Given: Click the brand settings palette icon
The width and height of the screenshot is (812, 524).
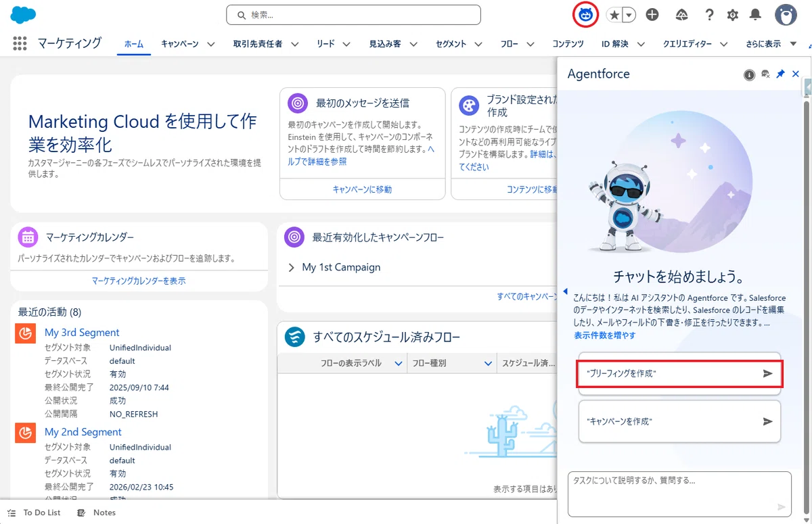Looking at the screenshot, I should (469, 105).
